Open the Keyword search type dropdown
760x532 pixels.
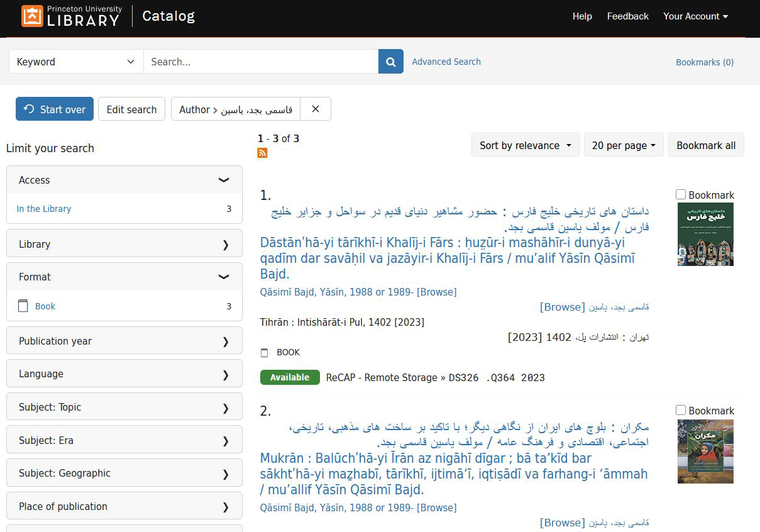75,61
